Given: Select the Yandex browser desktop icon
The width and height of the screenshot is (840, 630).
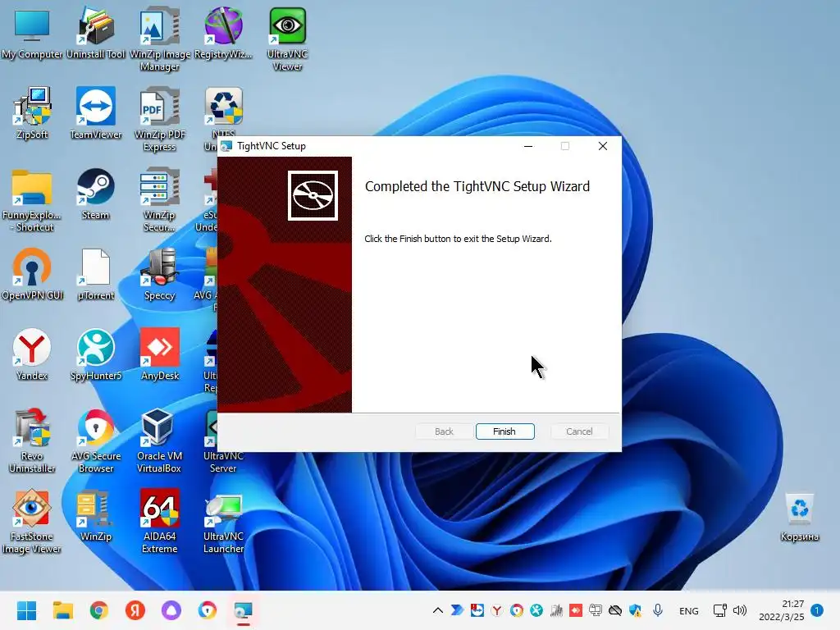Looking at the screenshot, I should pyautogui.click(x=32, y=354).
